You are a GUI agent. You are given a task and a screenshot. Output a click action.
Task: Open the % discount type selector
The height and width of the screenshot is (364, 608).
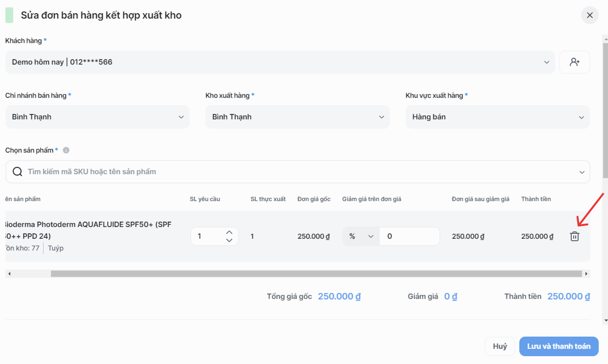[x=361, y=236]
